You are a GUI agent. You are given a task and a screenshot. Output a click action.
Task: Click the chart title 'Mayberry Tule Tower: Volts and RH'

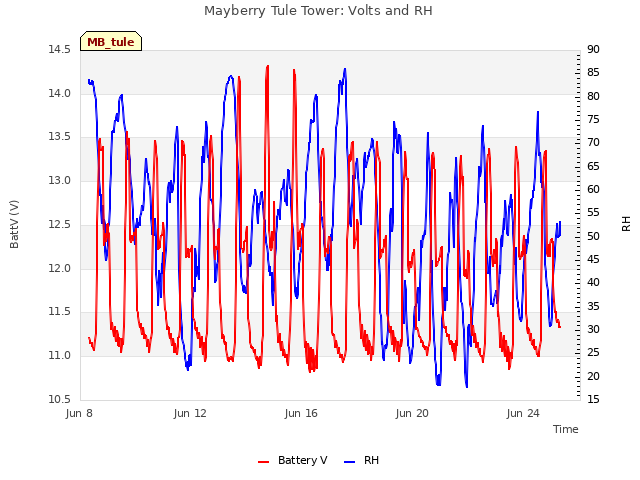[x=318, y=11]
